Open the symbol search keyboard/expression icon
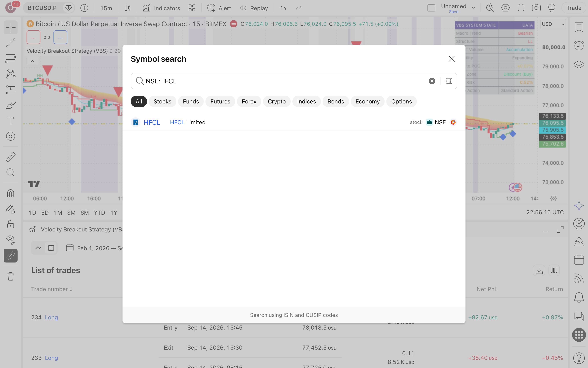The image size is (588, 368). coord(449,81)
